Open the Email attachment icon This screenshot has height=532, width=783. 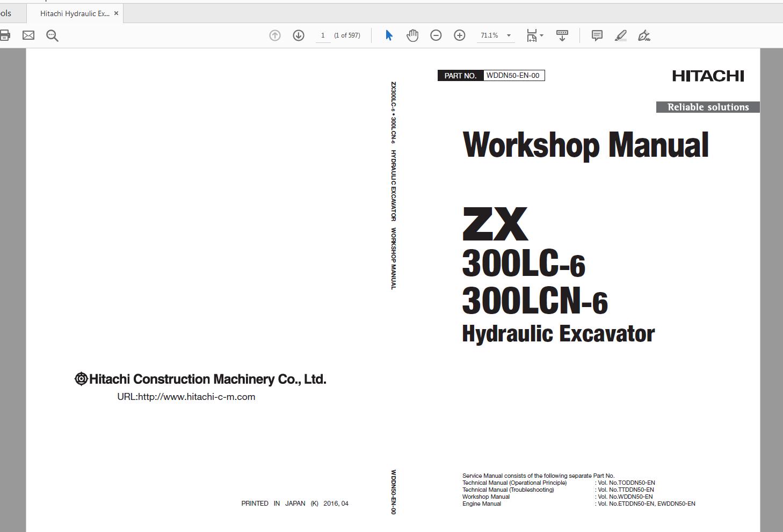pyautogui.click(x=28, y=35)
